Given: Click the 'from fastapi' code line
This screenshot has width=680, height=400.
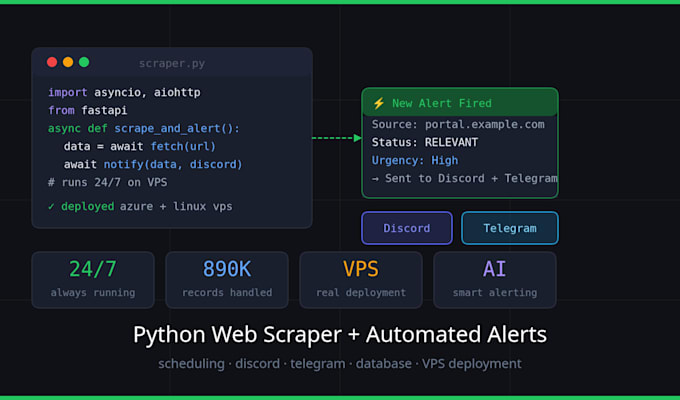Looking at the screenshot, I should pyautogui.click(x=88, y=110).
